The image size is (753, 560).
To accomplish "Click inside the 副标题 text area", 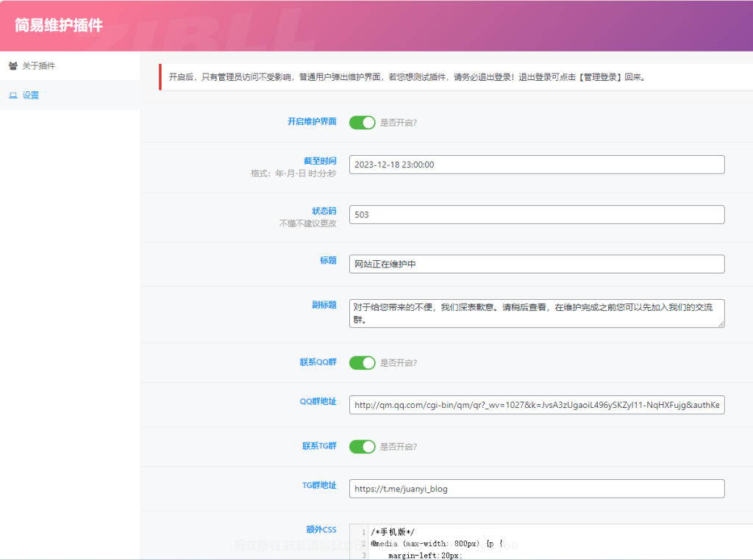I will (536, 313).
